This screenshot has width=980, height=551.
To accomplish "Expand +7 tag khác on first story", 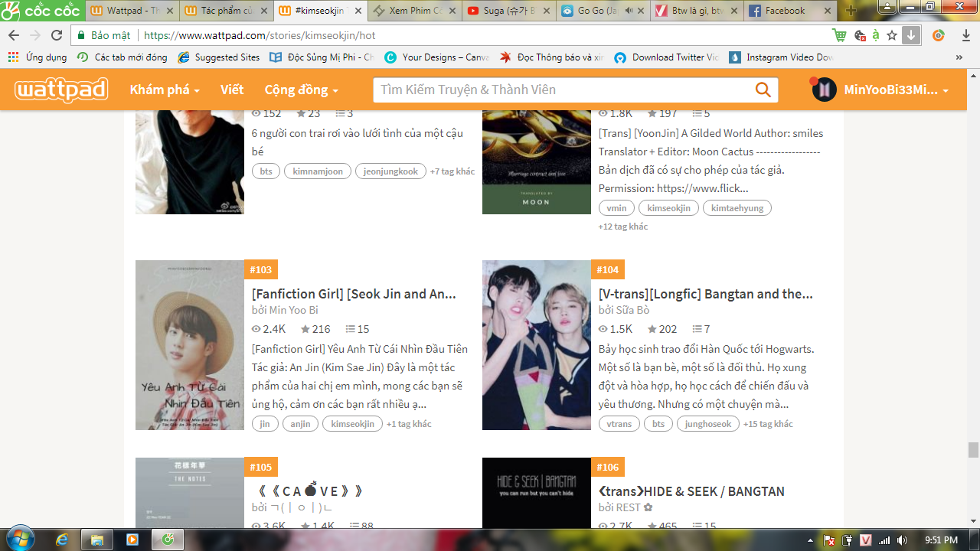I will point(452,171).
